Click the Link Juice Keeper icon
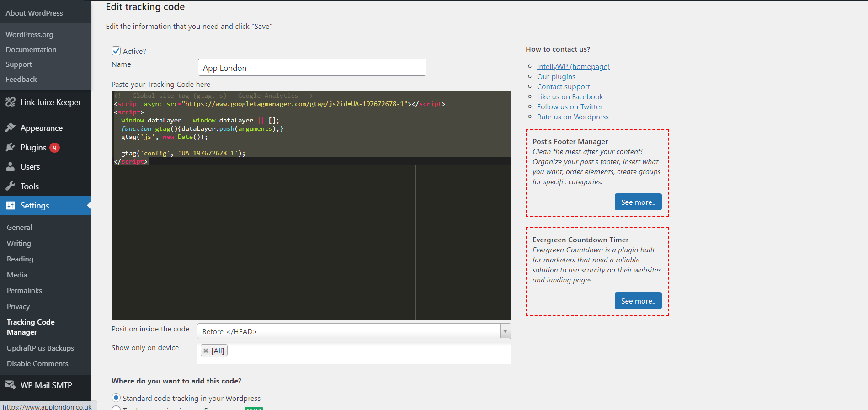The height and width of the screenshot is (410, 868). pos(10,102)
